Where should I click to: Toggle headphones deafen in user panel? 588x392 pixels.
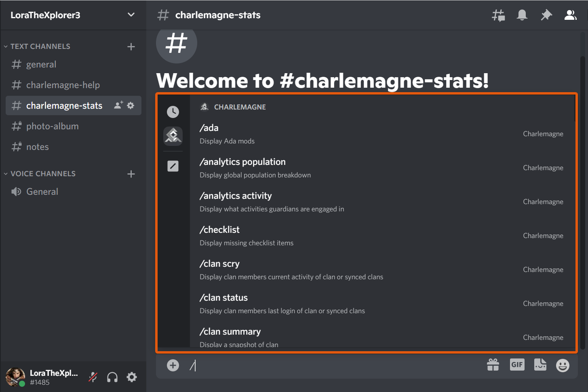[112, 377]
